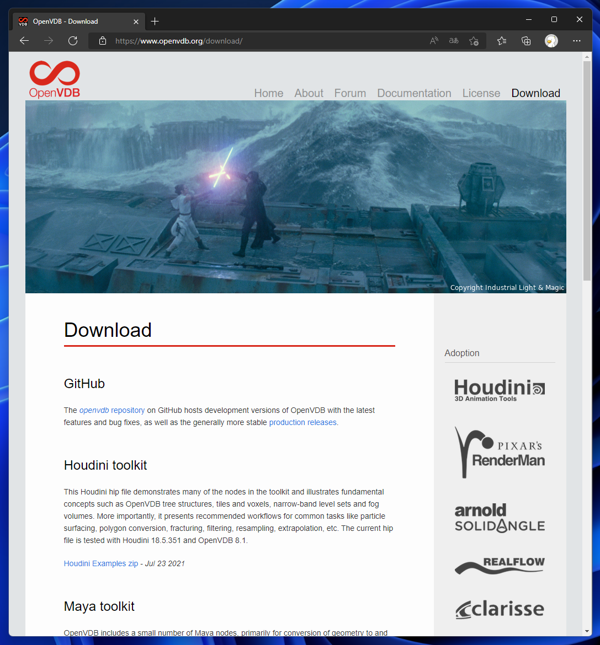The height and width of the screenshot is (645, 600).
Task: Click the translate icon in address bar
Action: click(454, 41)
